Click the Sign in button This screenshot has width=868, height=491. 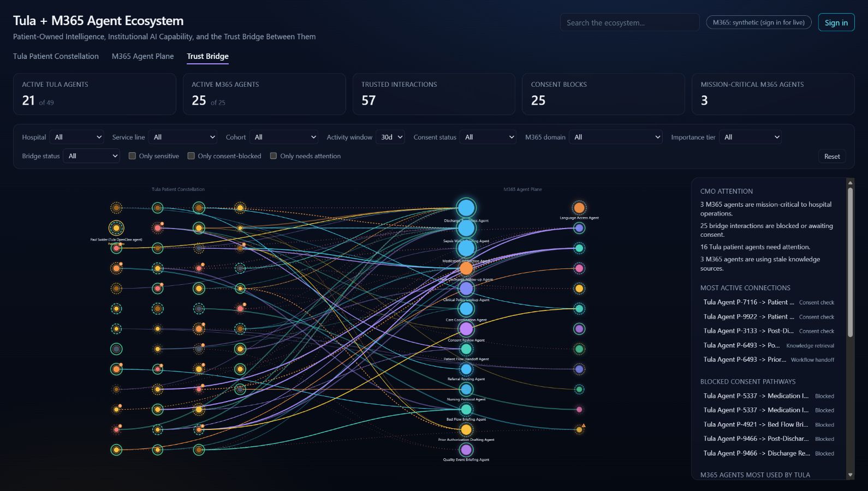click(x=836, y=22)
